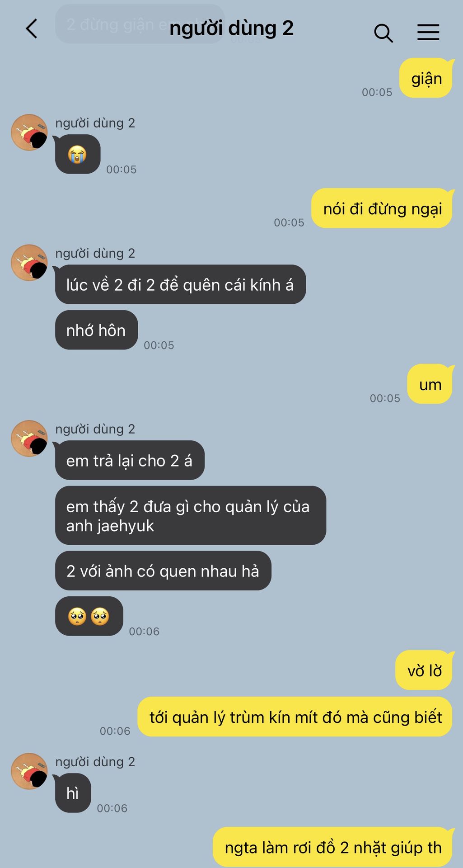Select the crying emoji message bubble
Image resolution: width=463 pixels, height=868 pixels.
point(78,154)
